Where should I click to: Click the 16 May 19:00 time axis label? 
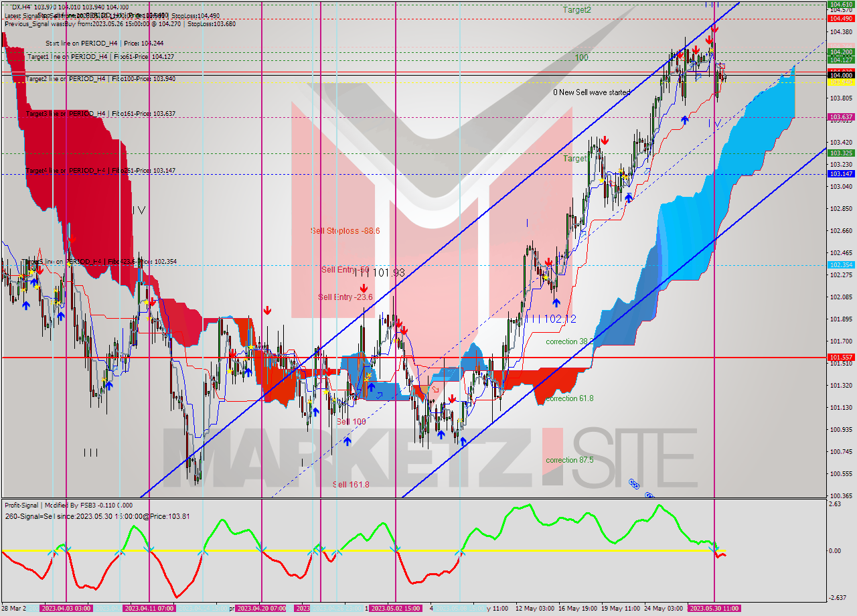coord(577,609)
